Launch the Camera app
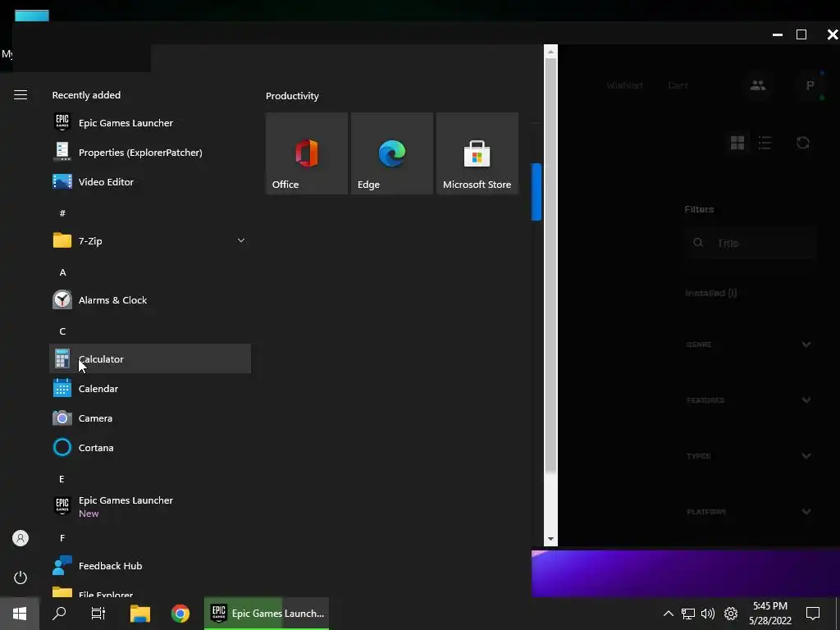 tap(150, 418)
